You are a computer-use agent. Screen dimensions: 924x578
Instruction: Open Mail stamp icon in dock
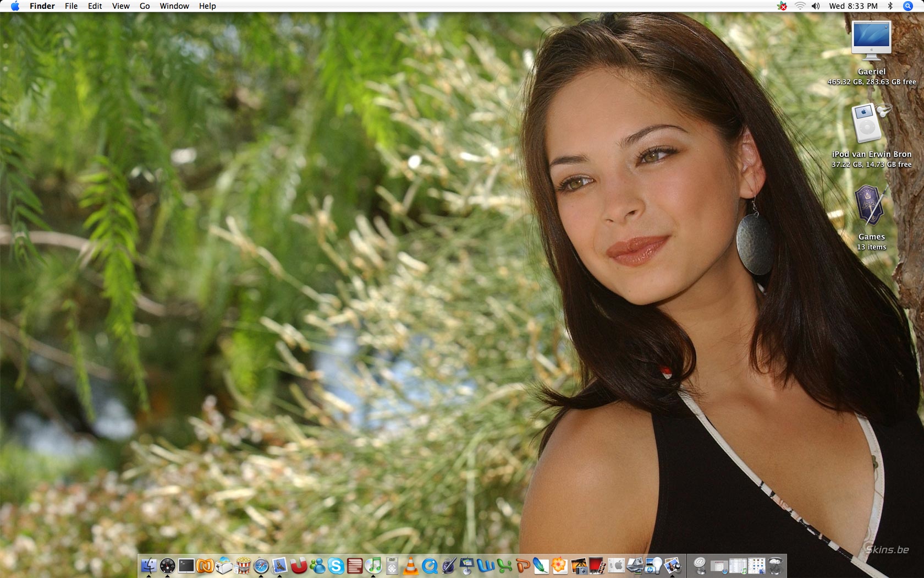click(x=279, y=565)
